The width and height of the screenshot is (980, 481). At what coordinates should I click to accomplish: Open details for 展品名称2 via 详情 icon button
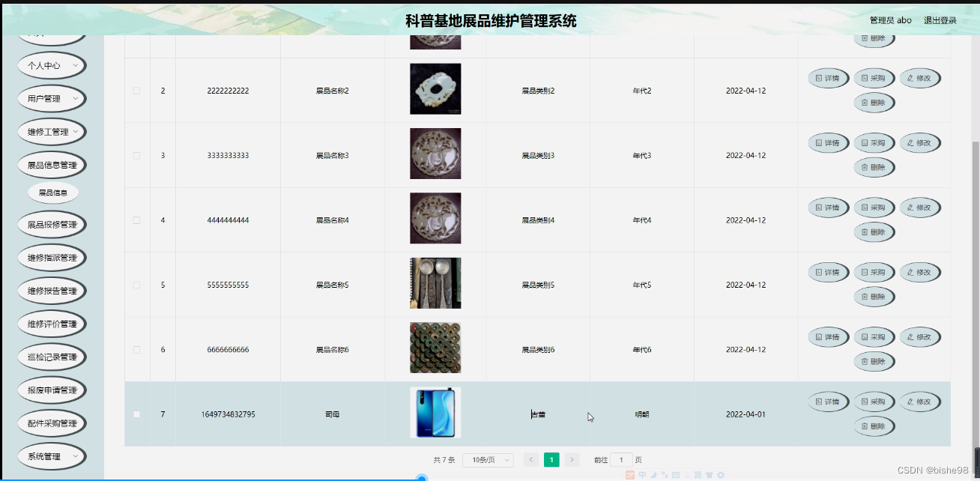pyautogui.click(x=828, y=78)
